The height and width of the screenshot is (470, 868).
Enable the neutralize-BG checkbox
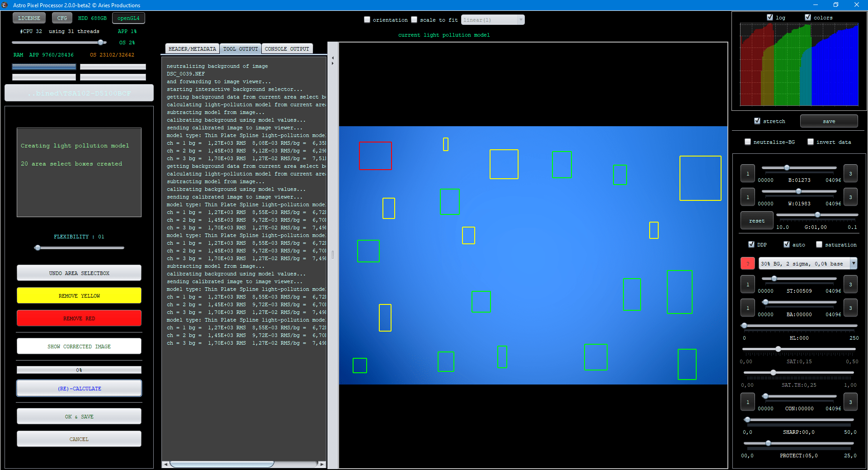click(748, 142)
